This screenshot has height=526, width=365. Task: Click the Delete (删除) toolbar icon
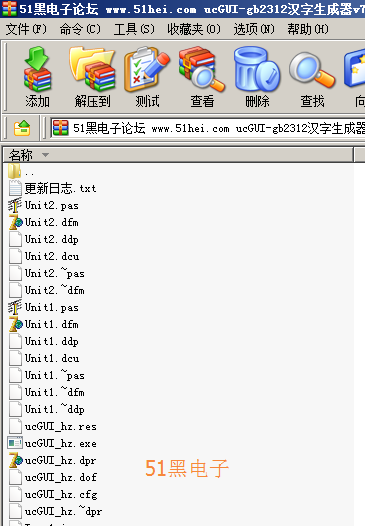(257, 76)
